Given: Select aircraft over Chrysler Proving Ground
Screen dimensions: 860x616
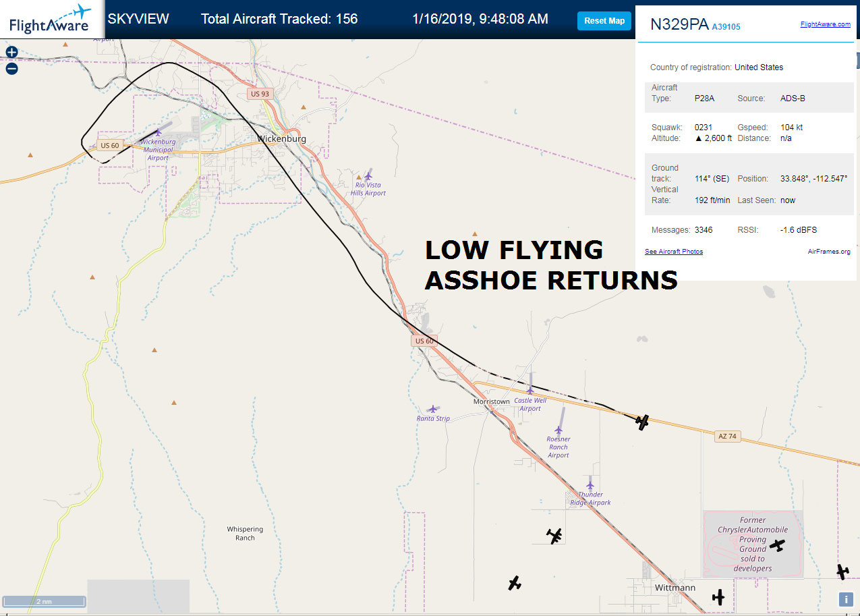Looking at the screenshot, I should 778,545.
